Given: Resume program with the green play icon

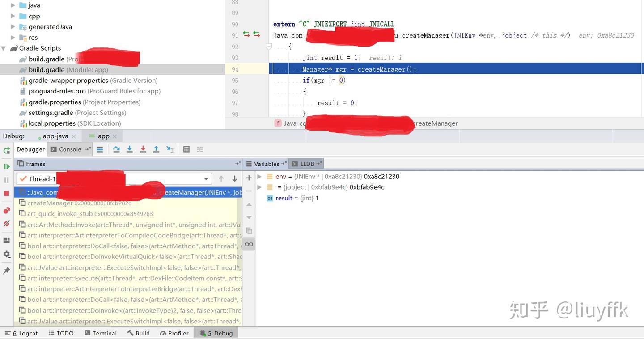Looking at the screenshot, I should (x=6, y=166).
